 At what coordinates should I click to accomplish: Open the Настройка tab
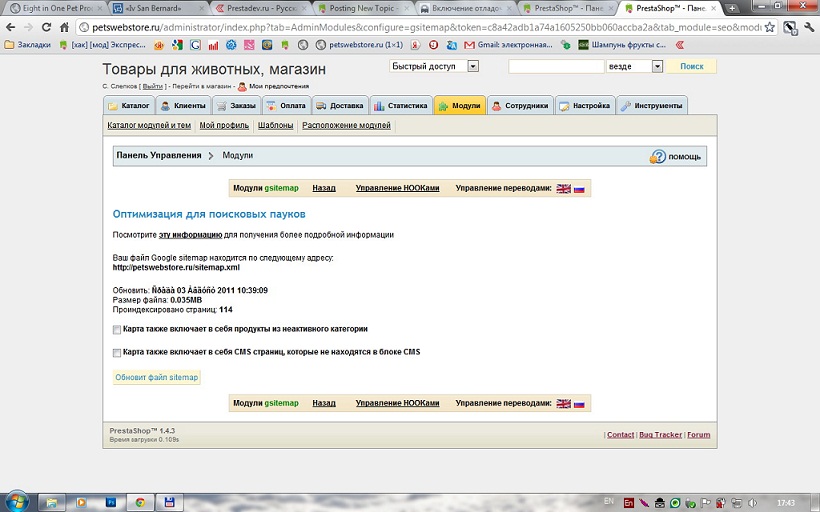point(585,105)
